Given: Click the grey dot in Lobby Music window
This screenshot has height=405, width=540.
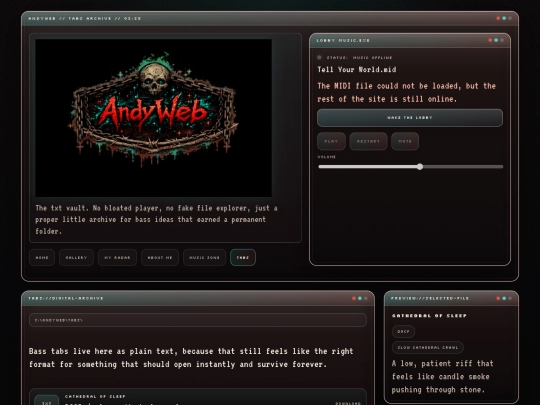Looking at the screenshot, I should (x=502, y=40).
